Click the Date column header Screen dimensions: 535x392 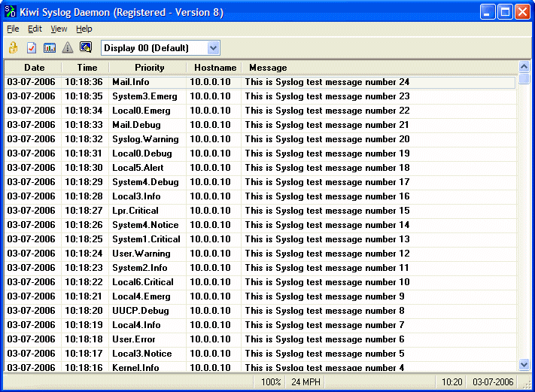[33, 68]
